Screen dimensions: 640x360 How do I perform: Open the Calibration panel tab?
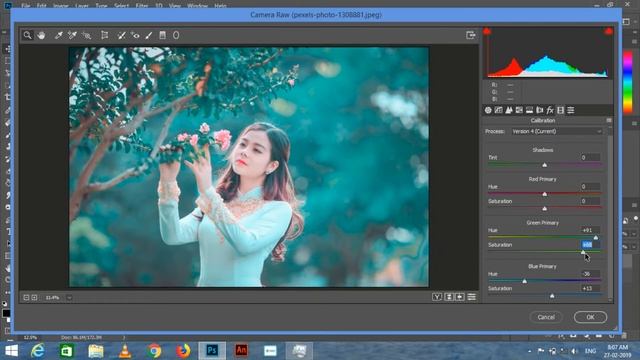point(560,110)
